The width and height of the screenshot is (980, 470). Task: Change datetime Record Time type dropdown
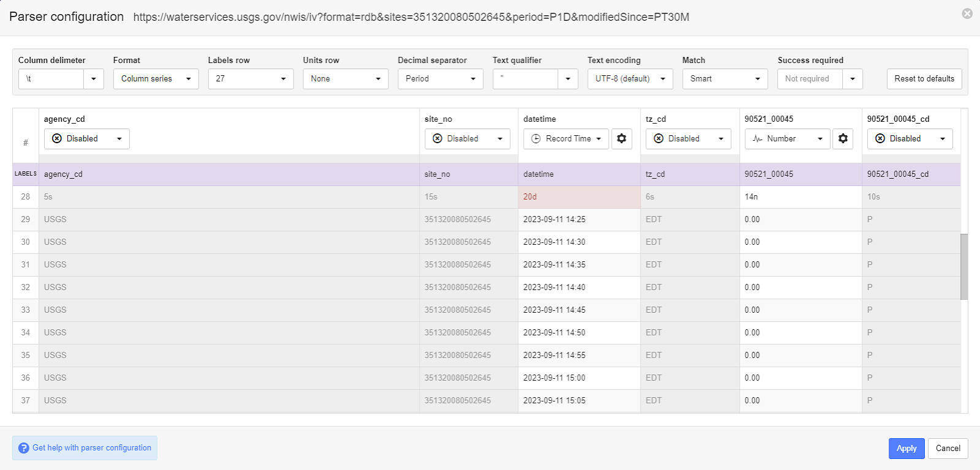point(567,139)
